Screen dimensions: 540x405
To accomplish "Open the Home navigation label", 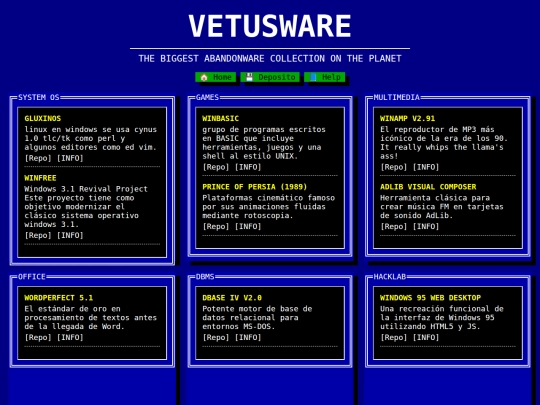I will tap(222, 77).
